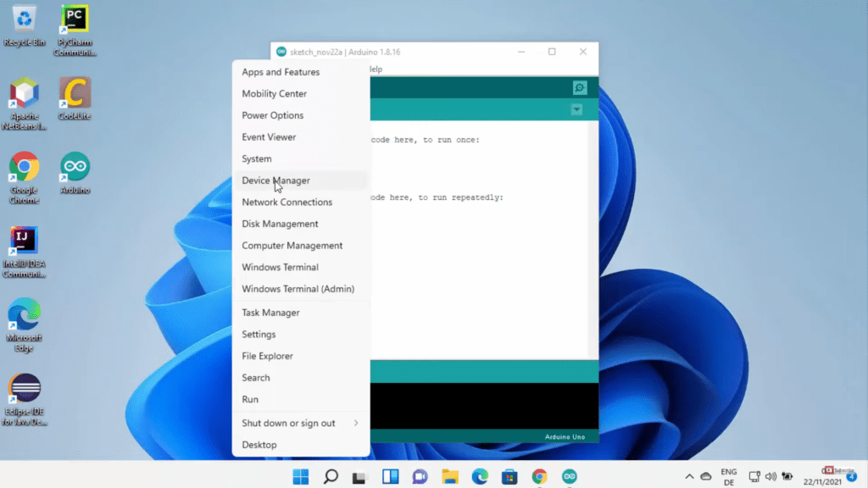Open the Run dialog entry
Viewport: 868px width, 488px height.
(x=301, y=399)
